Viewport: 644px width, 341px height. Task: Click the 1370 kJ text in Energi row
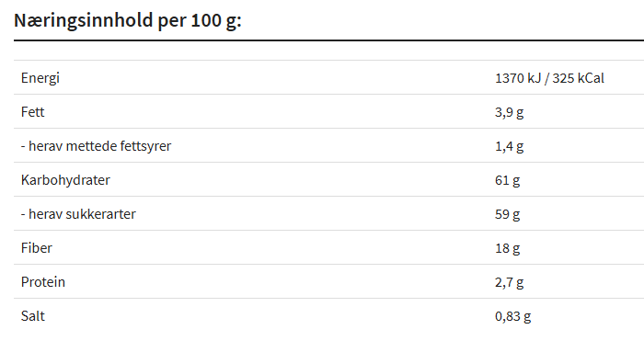click(518, 78)
